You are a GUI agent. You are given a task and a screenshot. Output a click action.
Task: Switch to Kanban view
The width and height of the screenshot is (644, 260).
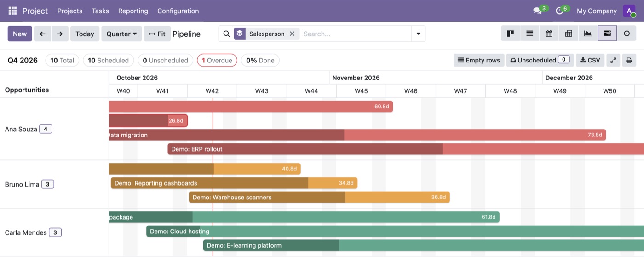tap(510, 34)
